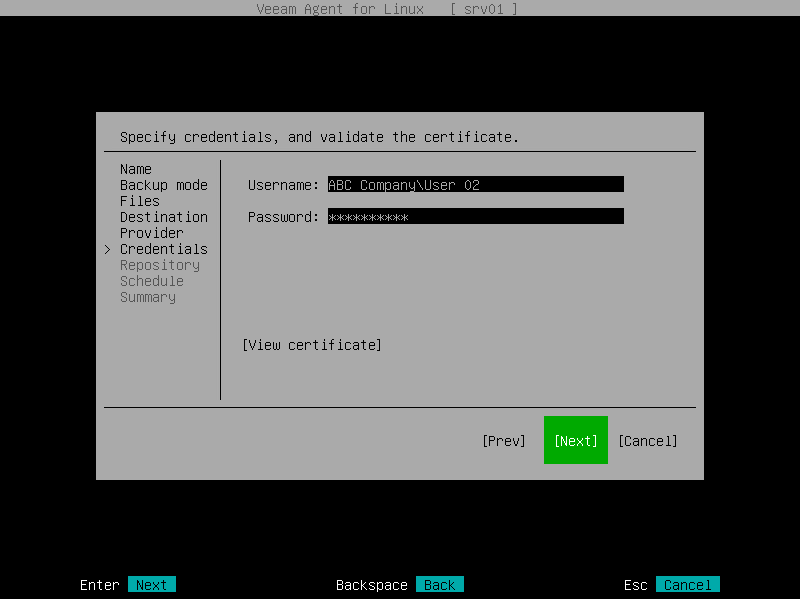Cancel the backup job wizard
Image resolution: width=800 pixels, height=599 pixels.
pyautogui.click(x=648, y=439)
